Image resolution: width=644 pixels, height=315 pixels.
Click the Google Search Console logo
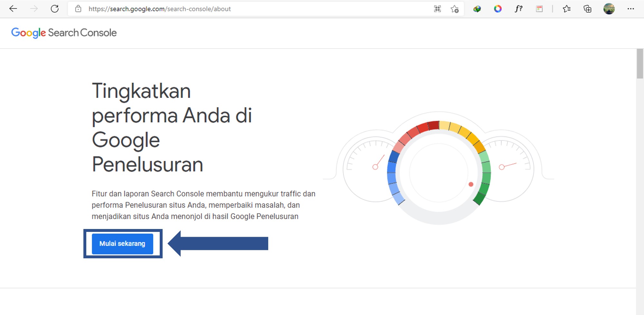tap(64, 33)
